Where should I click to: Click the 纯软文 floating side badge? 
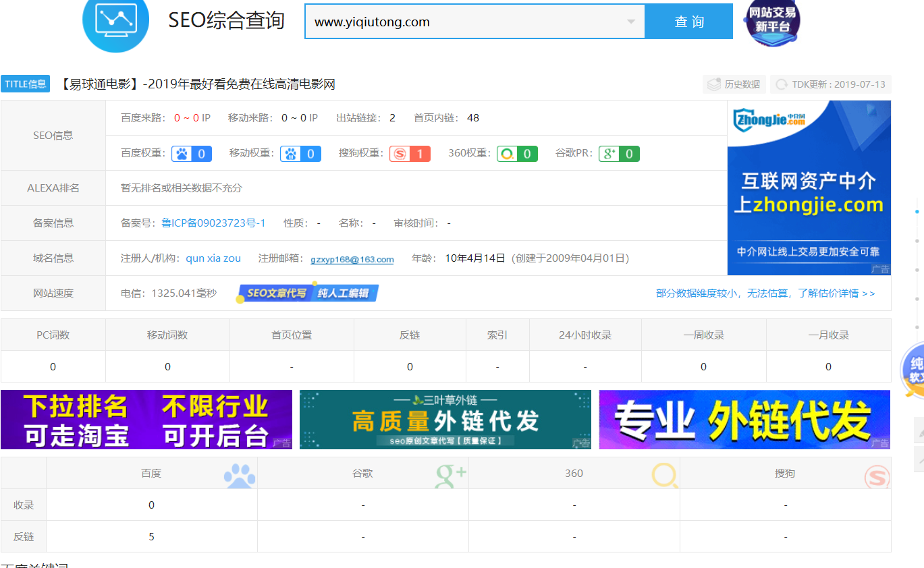click(x=913, y=370)
